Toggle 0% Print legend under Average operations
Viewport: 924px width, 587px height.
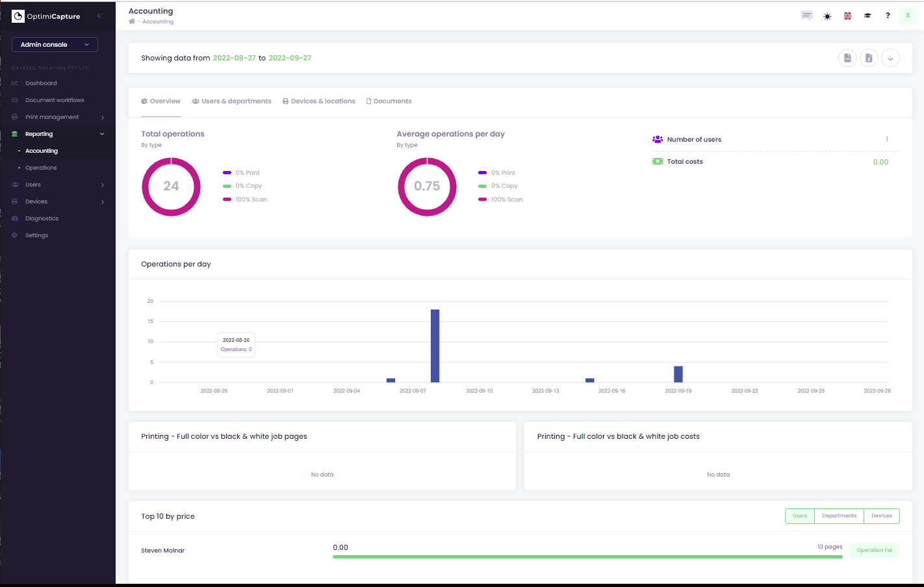496,173
